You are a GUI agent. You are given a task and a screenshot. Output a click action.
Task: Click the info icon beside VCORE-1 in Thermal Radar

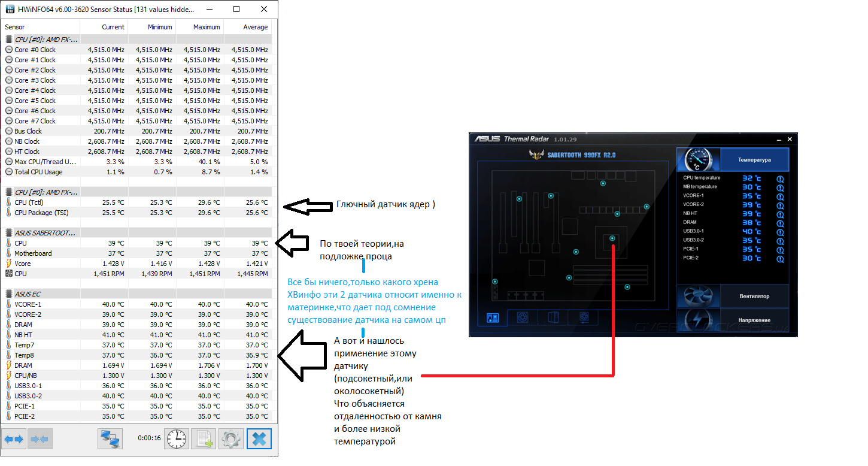[780, 196]
